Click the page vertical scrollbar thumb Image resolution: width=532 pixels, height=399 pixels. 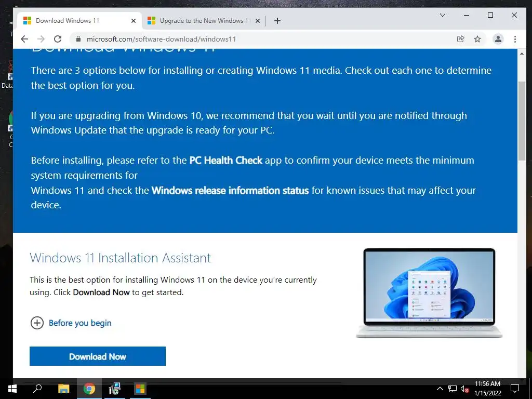point(522,121)
